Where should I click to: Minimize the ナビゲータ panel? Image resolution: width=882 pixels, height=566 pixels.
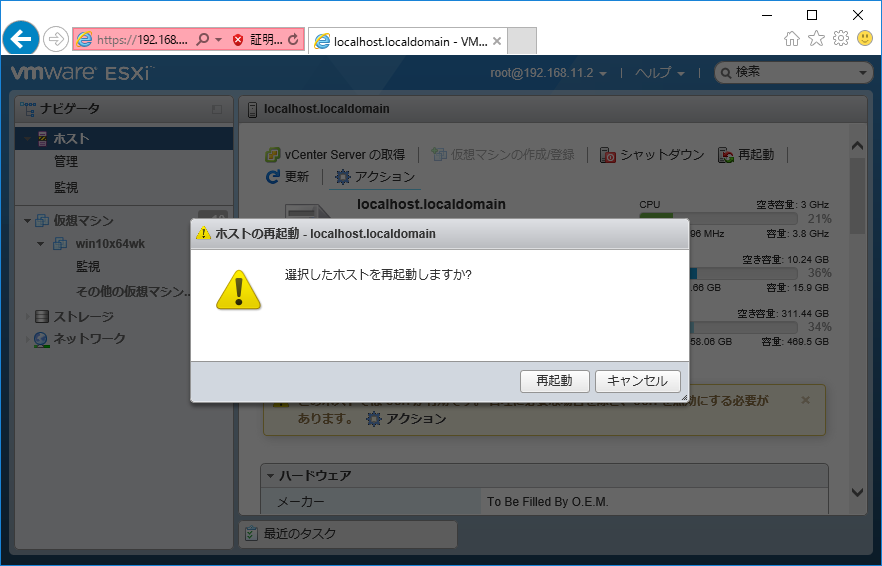point(217,109)
